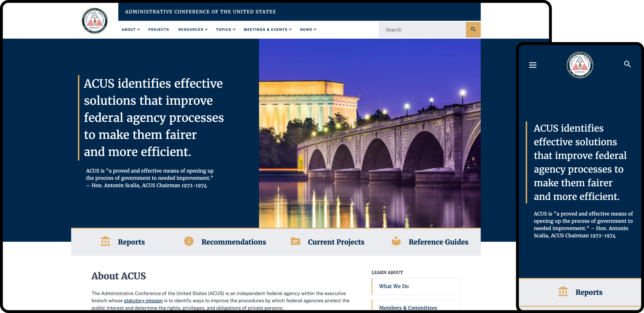Open the What We Do sidebar link
Image resolution: width=644 pixels, height=313 pixels.
416,286
